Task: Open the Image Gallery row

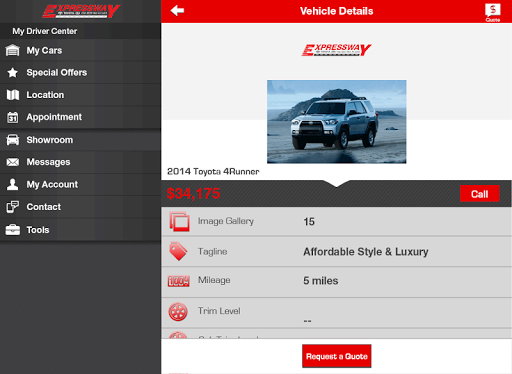Action: pos(337,221)
